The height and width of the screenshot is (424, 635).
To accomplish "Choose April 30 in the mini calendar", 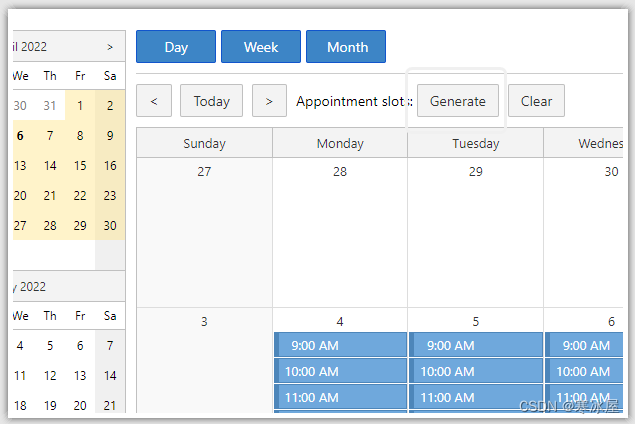I will pos(110,226).
